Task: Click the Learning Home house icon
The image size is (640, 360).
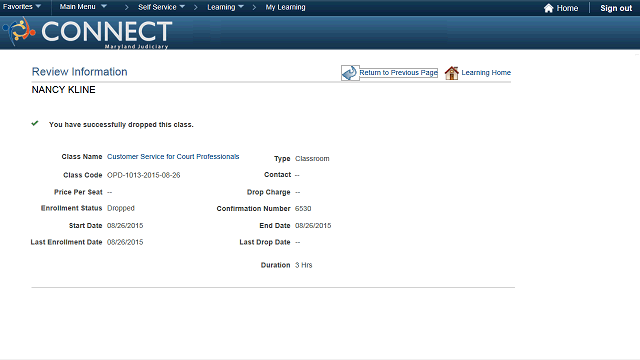Action: pos(451,73)
